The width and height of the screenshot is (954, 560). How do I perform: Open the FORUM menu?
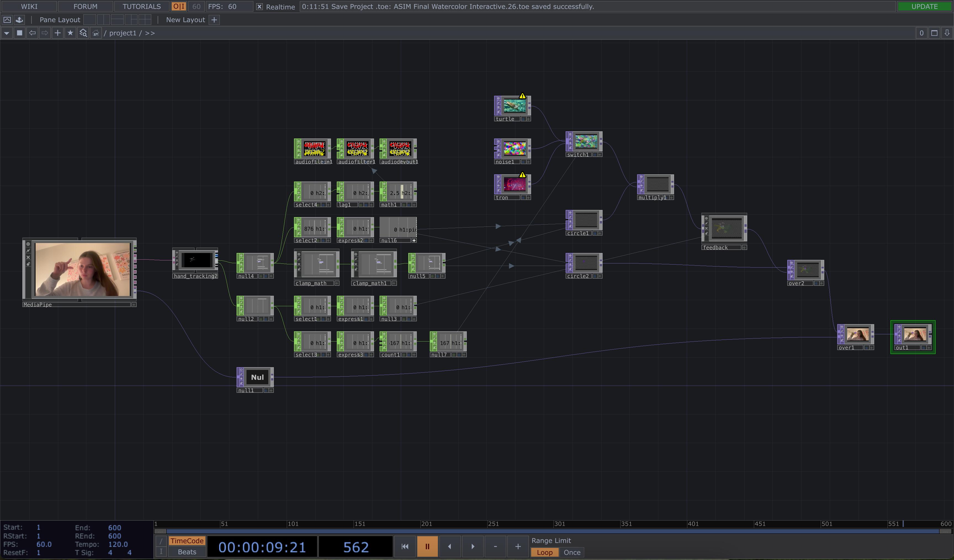86,6
